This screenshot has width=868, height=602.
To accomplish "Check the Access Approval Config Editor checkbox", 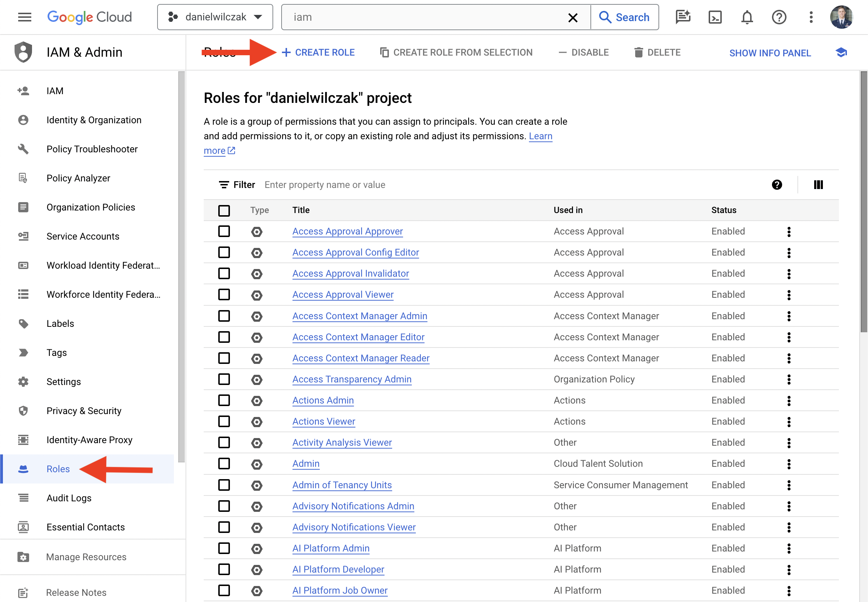I will coord(224,252).
